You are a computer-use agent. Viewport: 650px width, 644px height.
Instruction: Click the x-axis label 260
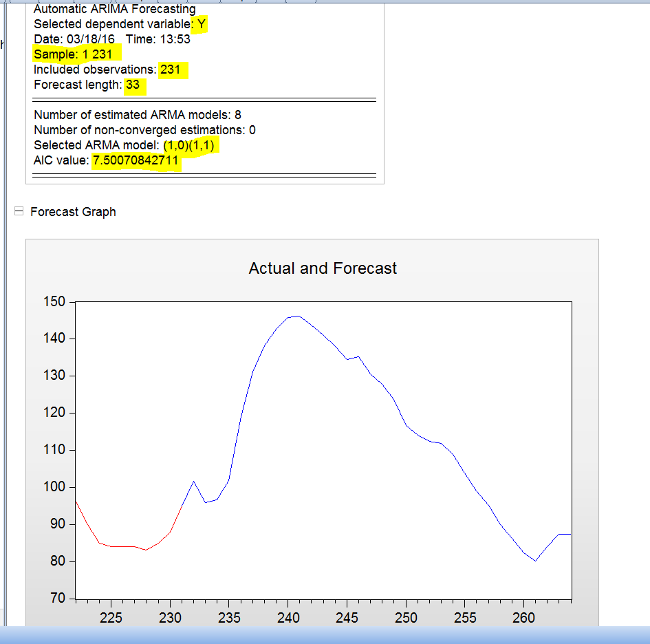pyautogui.click(x=523, y=618)
